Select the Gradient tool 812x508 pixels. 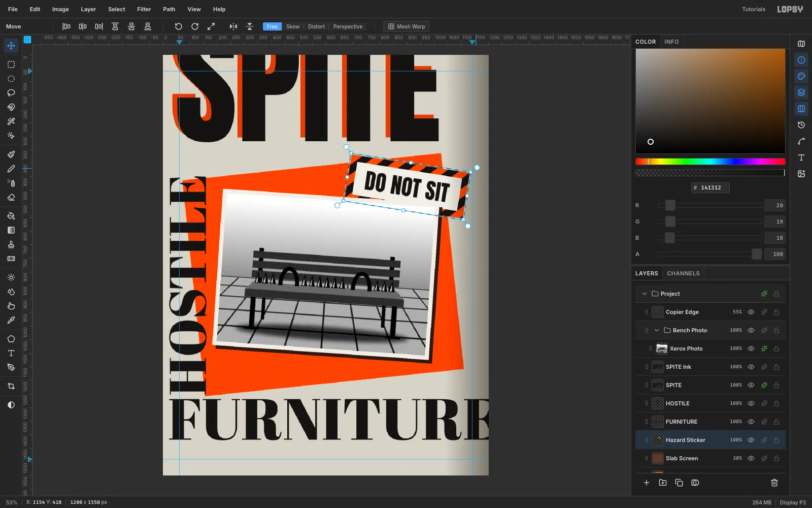11,230
